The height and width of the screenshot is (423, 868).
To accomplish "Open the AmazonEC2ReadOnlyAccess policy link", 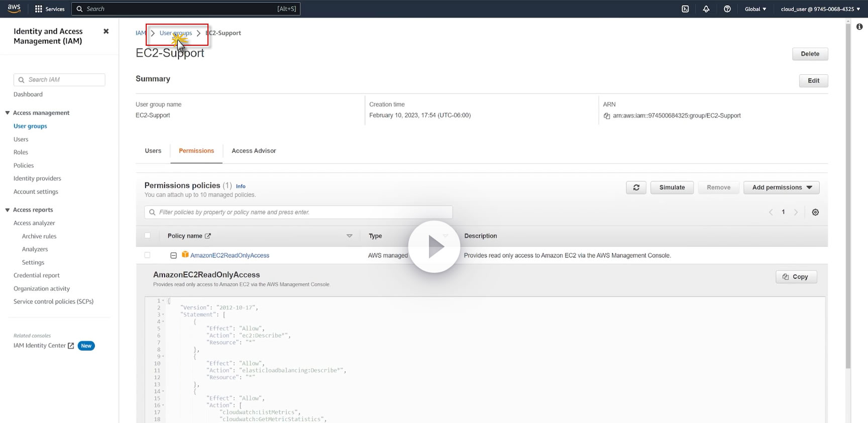I will [x=230, y=256].
